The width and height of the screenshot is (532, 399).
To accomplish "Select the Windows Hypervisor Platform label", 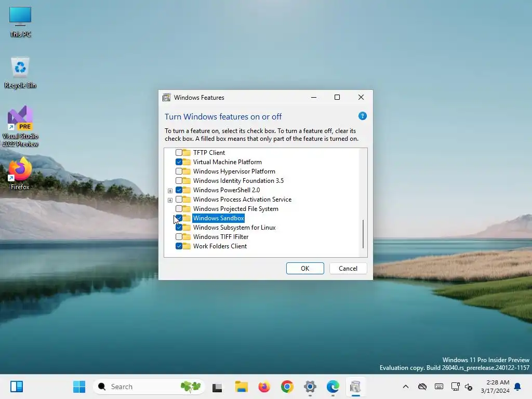I will tap(234, 171).
